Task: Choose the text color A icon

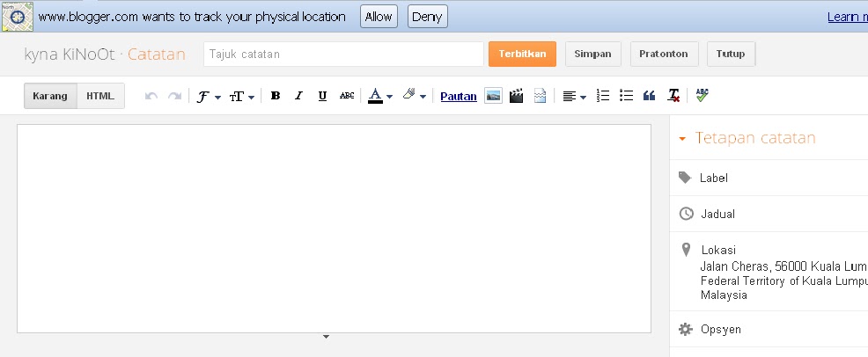Action: (375, 96)
